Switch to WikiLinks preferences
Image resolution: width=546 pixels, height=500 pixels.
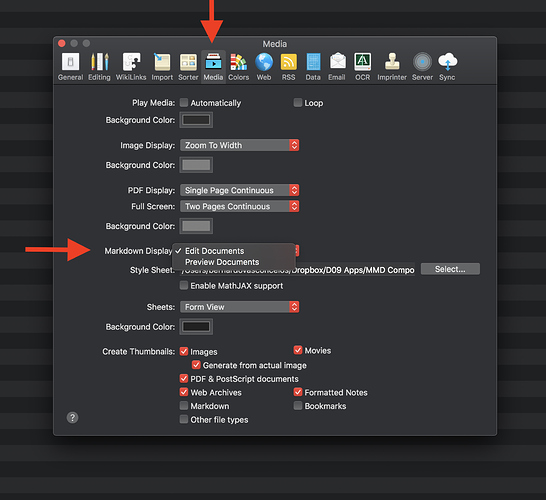[x=131, y=67]
